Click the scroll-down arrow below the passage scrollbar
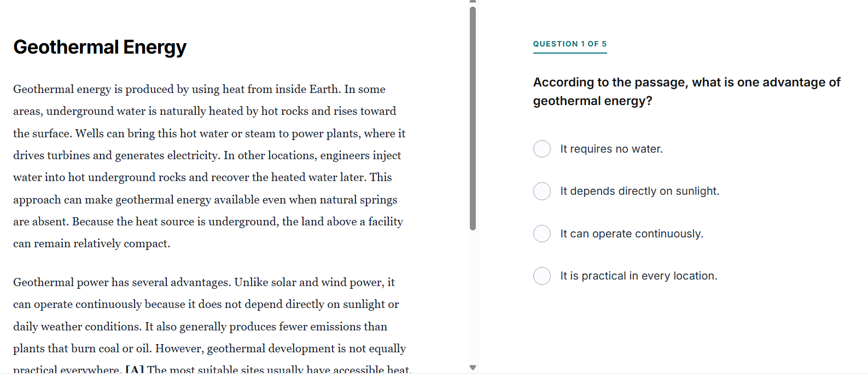The image size is (868, 378). coord(473,368)
